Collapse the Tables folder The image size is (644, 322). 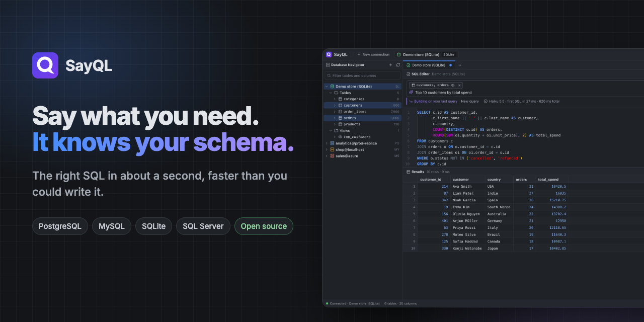click(331, 93)
